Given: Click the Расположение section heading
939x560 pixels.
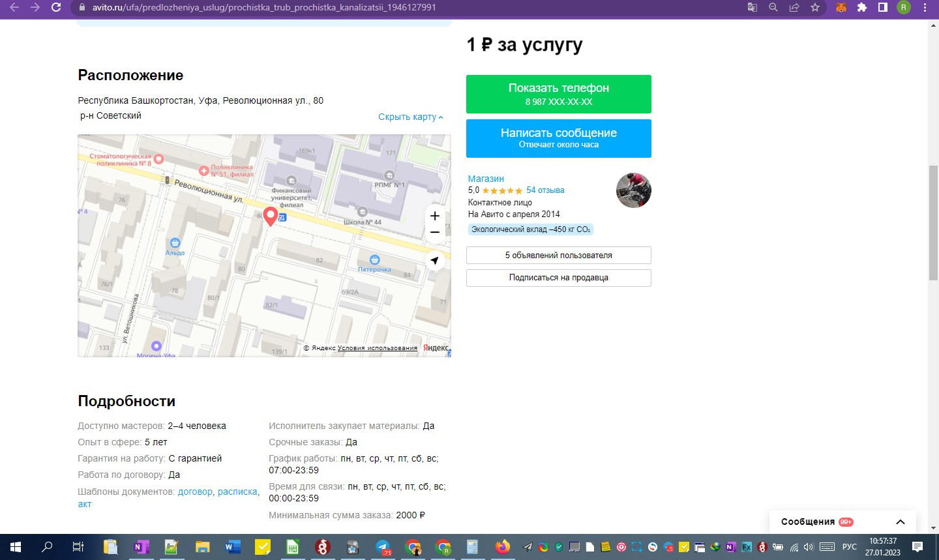Looking at the screenshot, I should [x=130, y=75].
